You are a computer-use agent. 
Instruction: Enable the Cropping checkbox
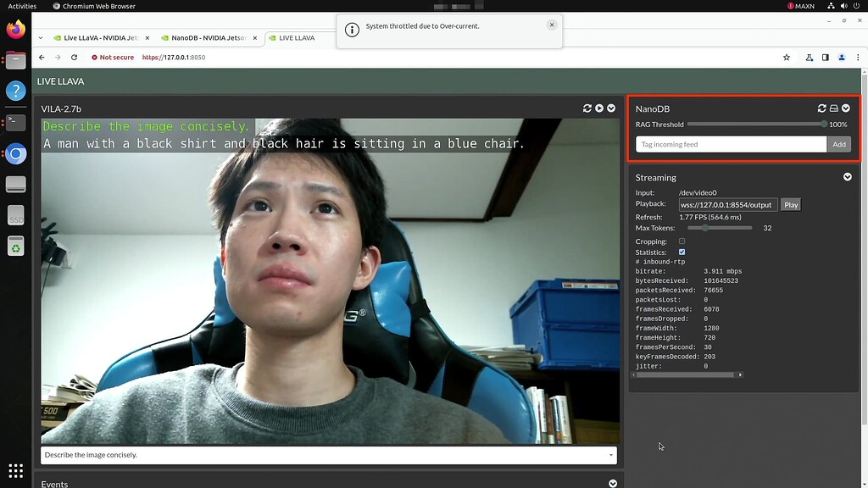[x=682, y=241]
